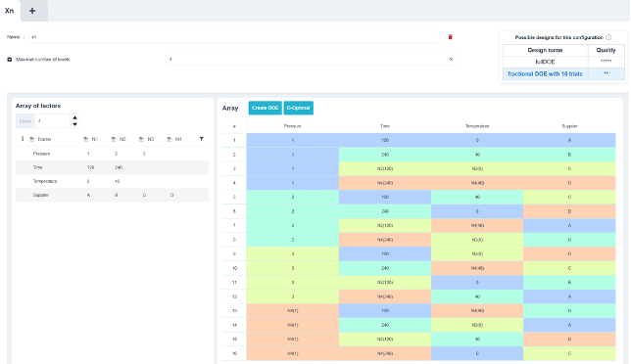The width and height of the screenshot is (631, 364).
Task: Sort by the N3 column header icon
Action: pos(141,139)
